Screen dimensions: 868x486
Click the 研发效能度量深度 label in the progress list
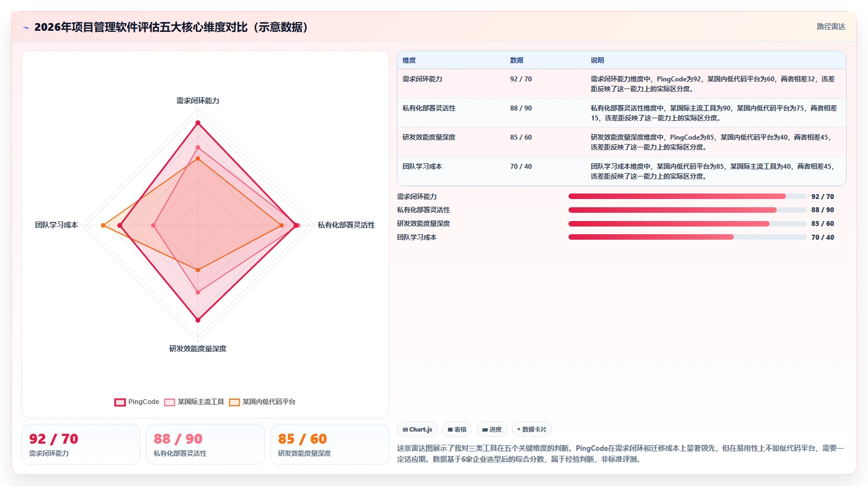pyautogui.click(x=423, y=224)
